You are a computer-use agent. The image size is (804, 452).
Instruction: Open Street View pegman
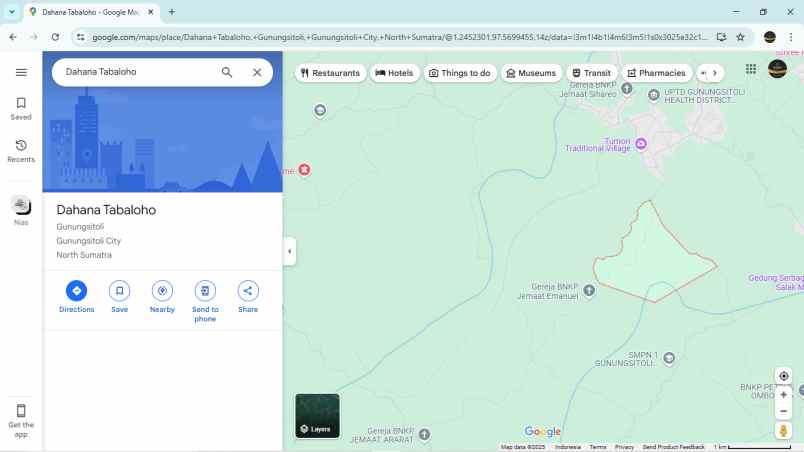pos(783,430)
